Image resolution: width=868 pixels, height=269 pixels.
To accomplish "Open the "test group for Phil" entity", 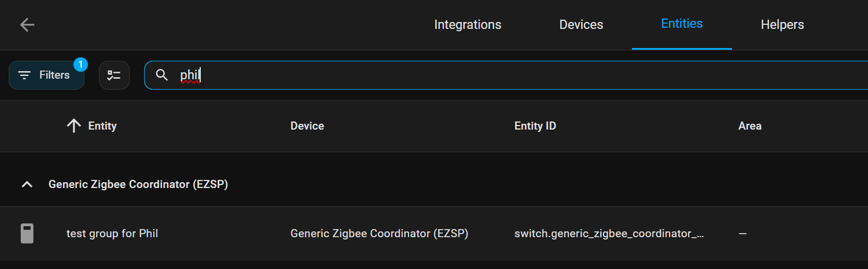I will [x=112, y=234].
